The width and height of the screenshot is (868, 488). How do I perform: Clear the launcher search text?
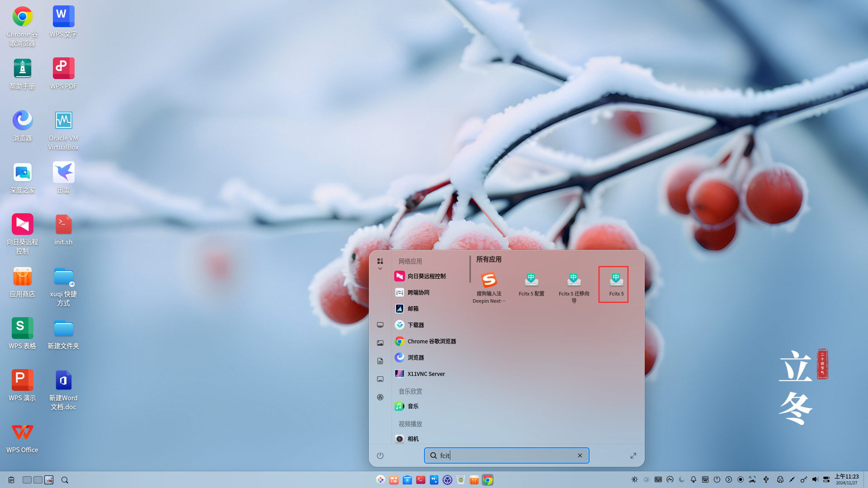pyautogui.click(x=580, y=455)
